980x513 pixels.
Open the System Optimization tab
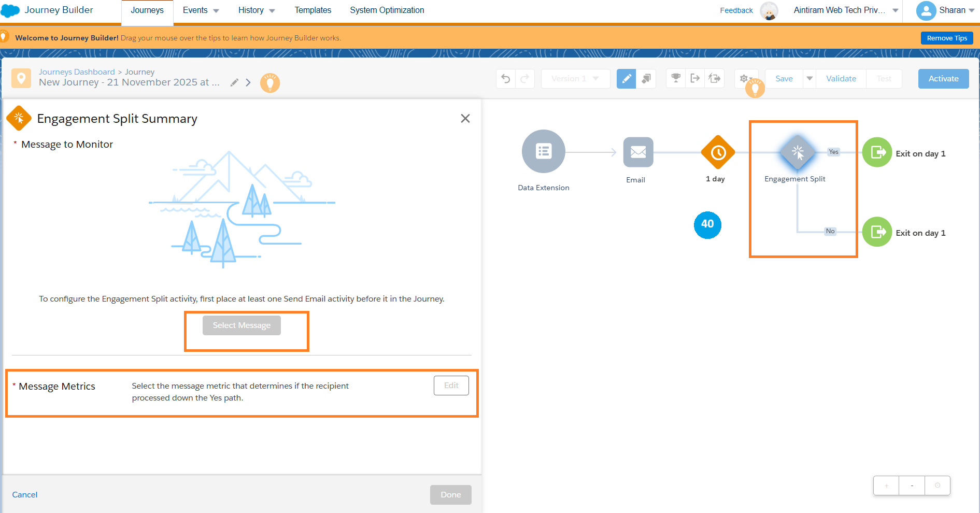pyautogui.click(x=387, y=10)
